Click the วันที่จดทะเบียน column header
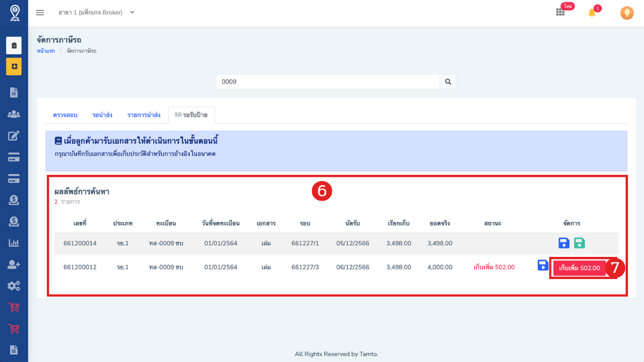The image size is (644, 362). coord(221,223)
